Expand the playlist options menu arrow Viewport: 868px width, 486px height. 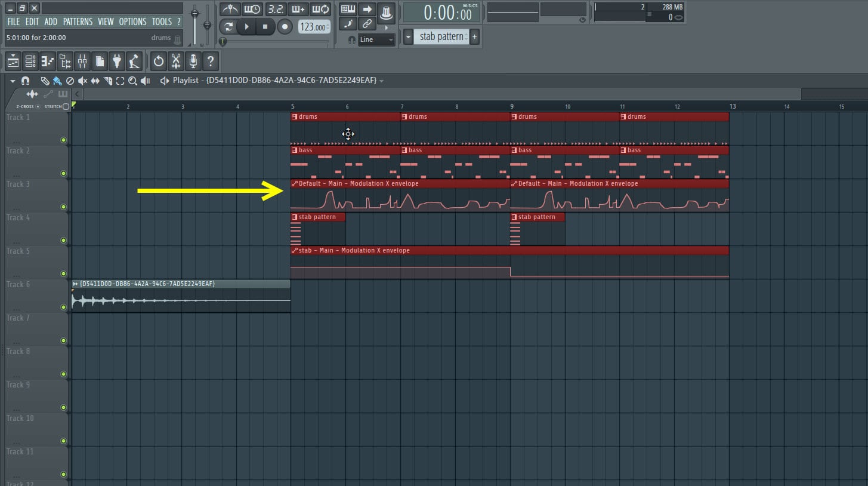pos(11,81)
